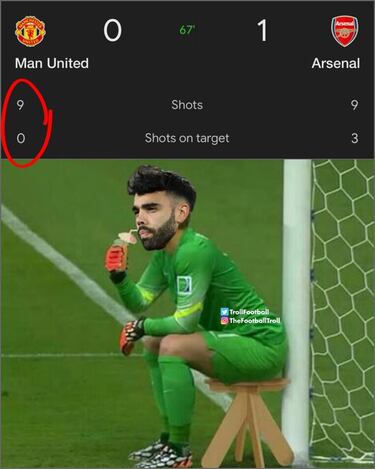Screen dimensions: 375x469
Task: Click the Manchester United club crest
Action: coord(30,32)
